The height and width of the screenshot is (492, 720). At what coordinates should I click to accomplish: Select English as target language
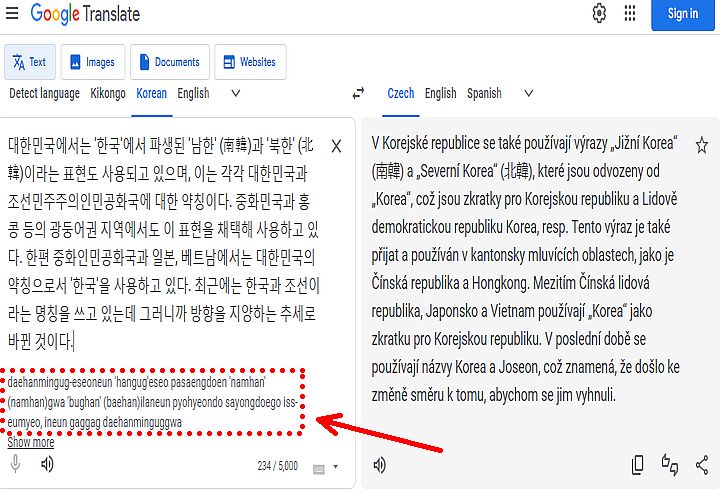coord(440,93)
